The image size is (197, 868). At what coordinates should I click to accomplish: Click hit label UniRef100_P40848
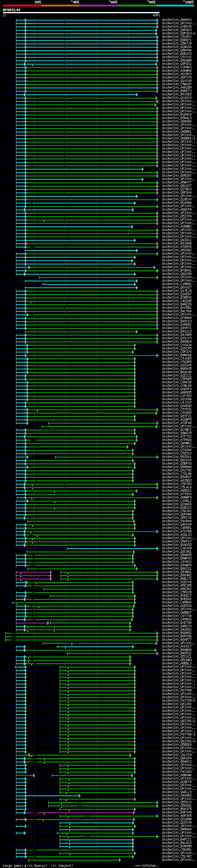[x=177, y=521]
